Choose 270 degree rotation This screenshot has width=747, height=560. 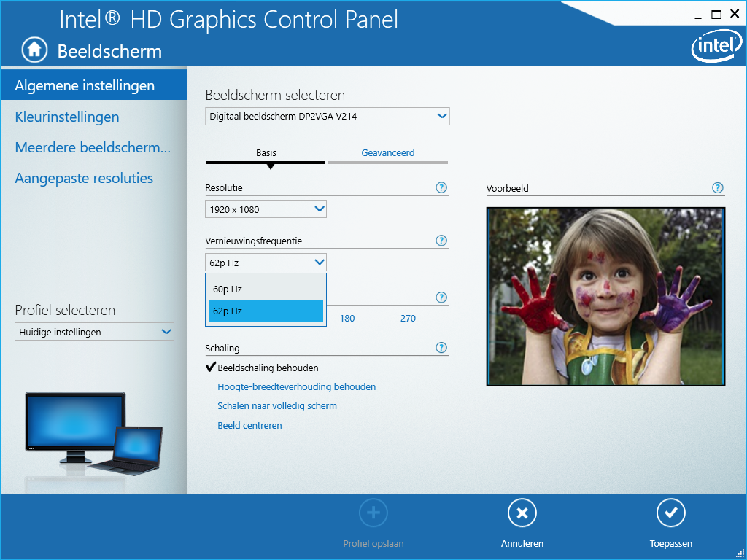coord(409,319)
